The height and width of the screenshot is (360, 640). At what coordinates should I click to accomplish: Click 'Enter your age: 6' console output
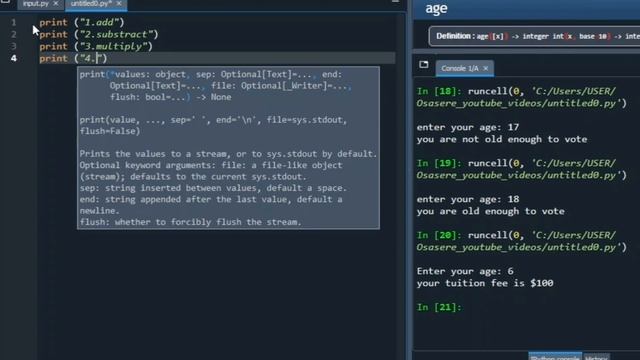[465, 271]
